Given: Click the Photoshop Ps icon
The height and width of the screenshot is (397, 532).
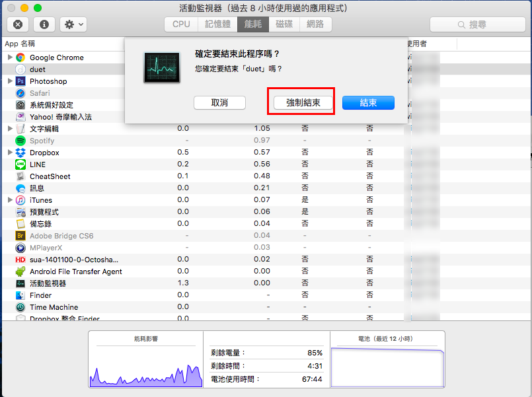Looking at the screenshot, I should point(20,81).
